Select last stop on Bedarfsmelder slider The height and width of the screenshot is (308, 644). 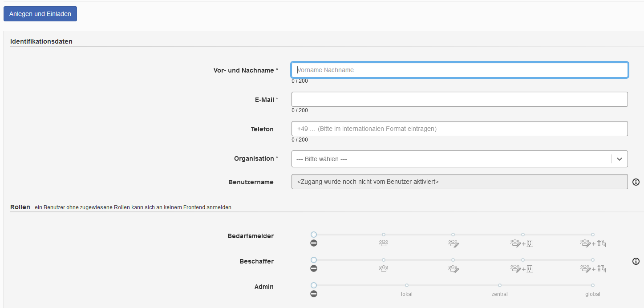(x=593, y=235)
